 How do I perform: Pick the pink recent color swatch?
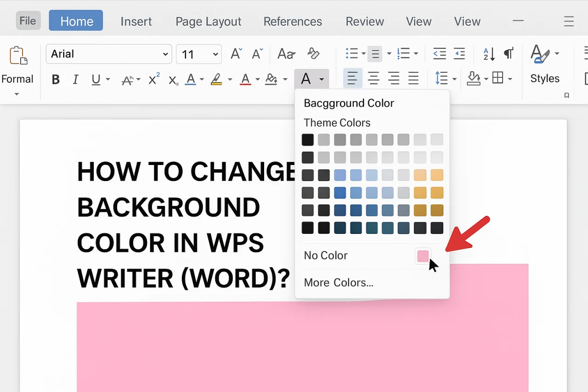pyautogui.click(x=423, y=256)
